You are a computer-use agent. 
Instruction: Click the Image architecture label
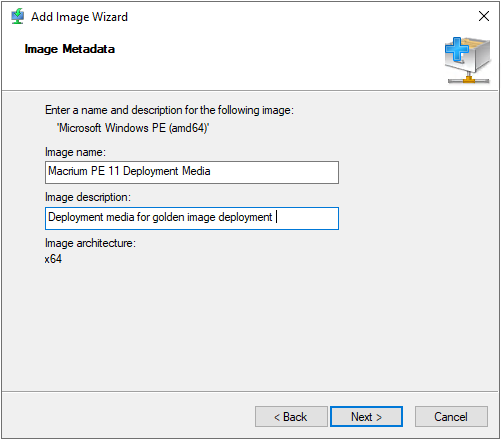(x=90, y=243)
